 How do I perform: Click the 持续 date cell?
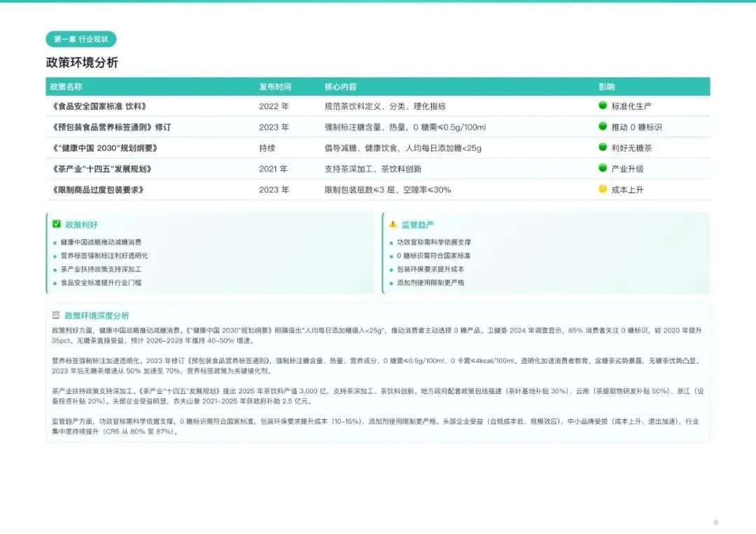click(x=267, y=148)
